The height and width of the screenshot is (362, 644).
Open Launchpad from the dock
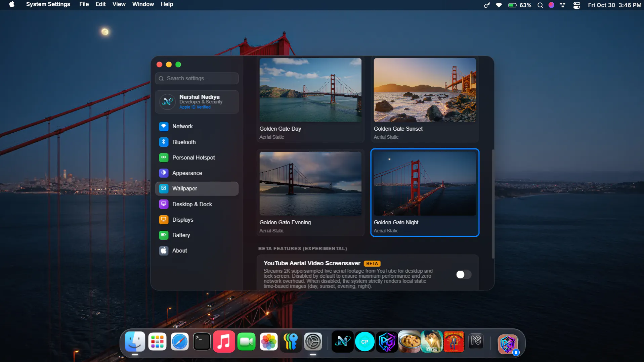157,342
